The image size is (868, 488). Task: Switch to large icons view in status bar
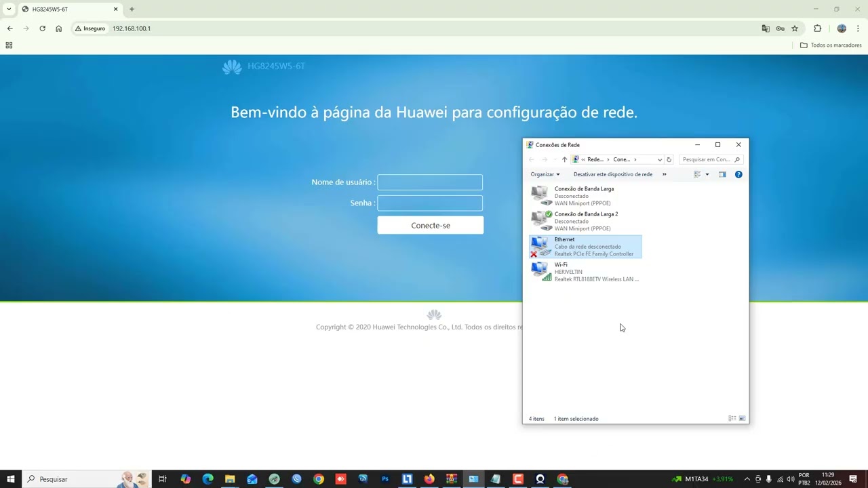pos(742,418)
